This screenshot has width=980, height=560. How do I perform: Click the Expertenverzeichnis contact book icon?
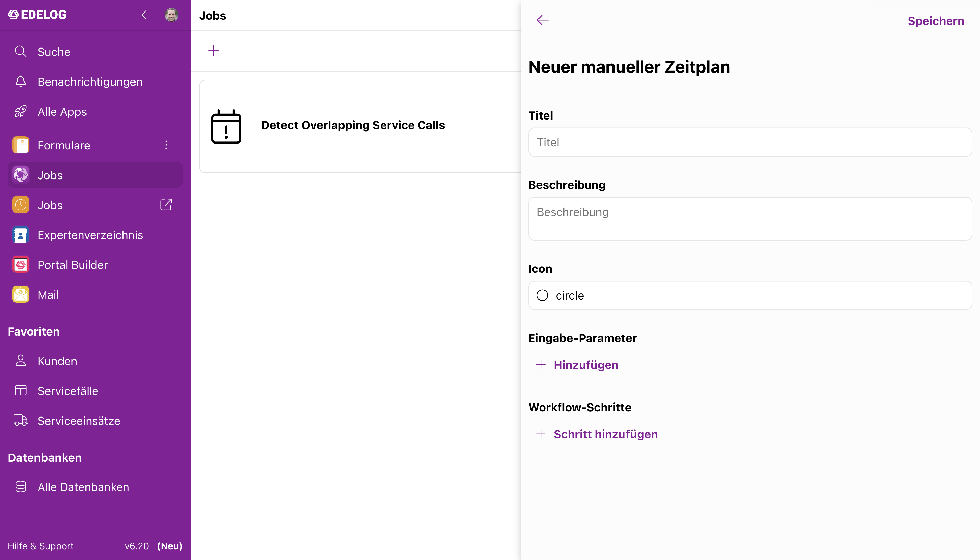point(20,235)
